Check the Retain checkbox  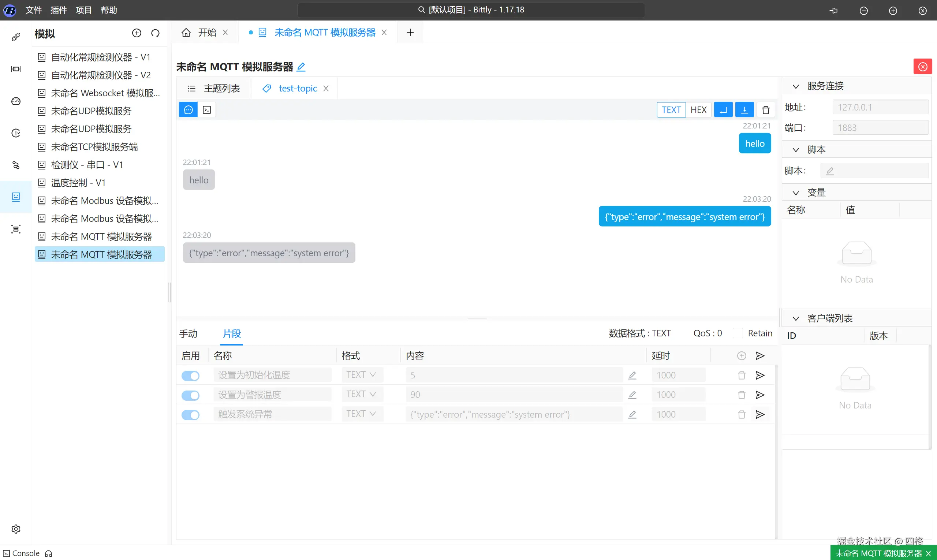pyautogui.click(x=738, y=333)
